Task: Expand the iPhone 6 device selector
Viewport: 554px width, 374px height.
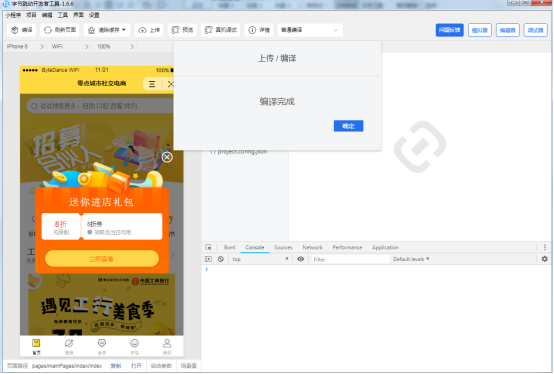Action: [x=25, y=46]
